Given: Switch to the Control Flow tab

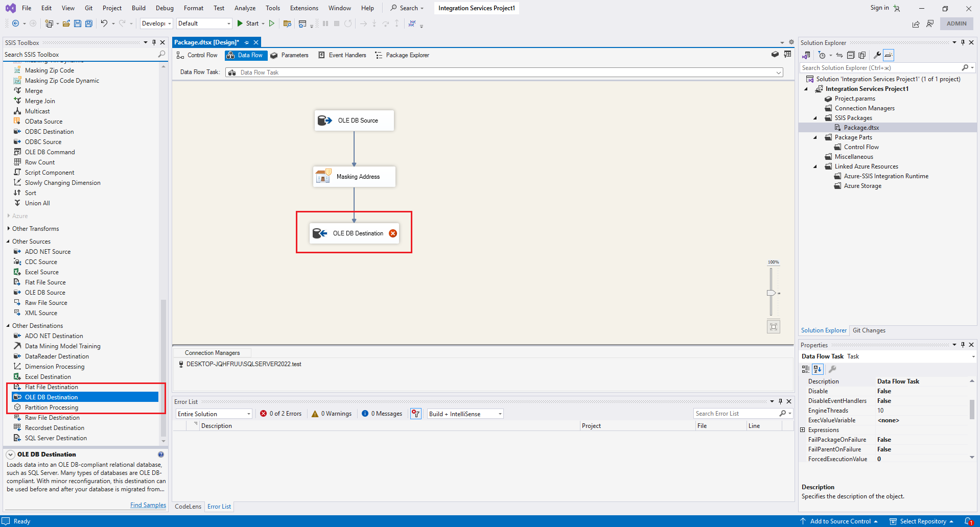Looking at the screenshot, I should click(x=197, y=55).
